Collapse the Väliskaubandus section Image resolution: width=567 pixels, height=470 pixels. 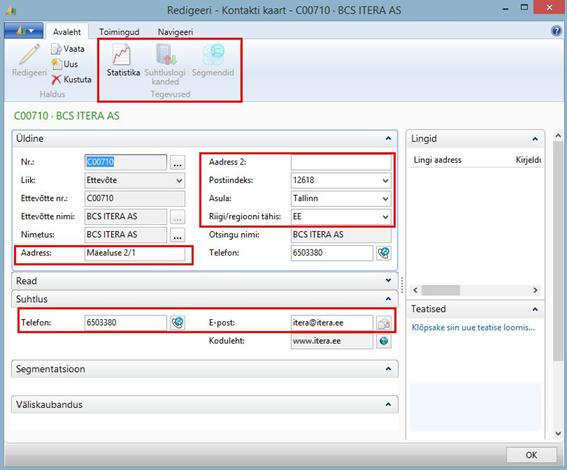388,404
